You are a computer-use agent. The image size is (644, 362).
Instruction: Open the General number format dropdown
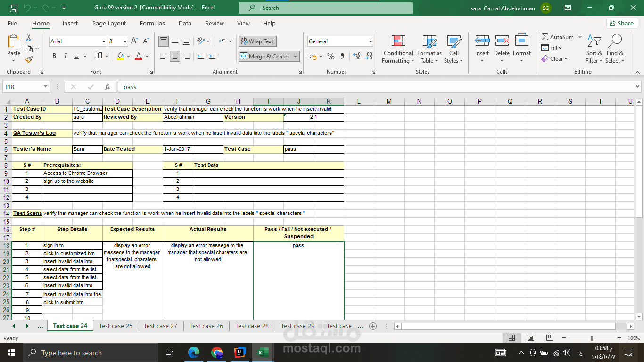(370, 41)
